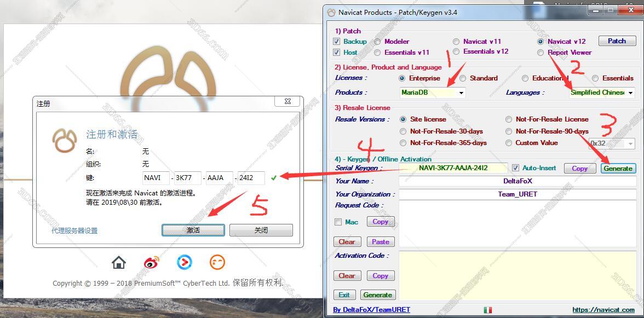Click the Patch button
Viewport: 644px width, 318px height.
point(617,41)
